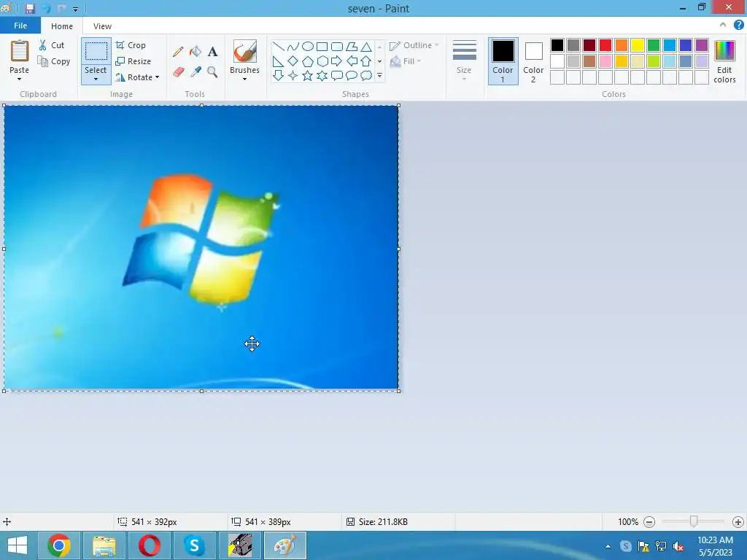The height and width of the screenshot is (560, 747).
Task: Select the Pencil tool
Action: (178, 52)
